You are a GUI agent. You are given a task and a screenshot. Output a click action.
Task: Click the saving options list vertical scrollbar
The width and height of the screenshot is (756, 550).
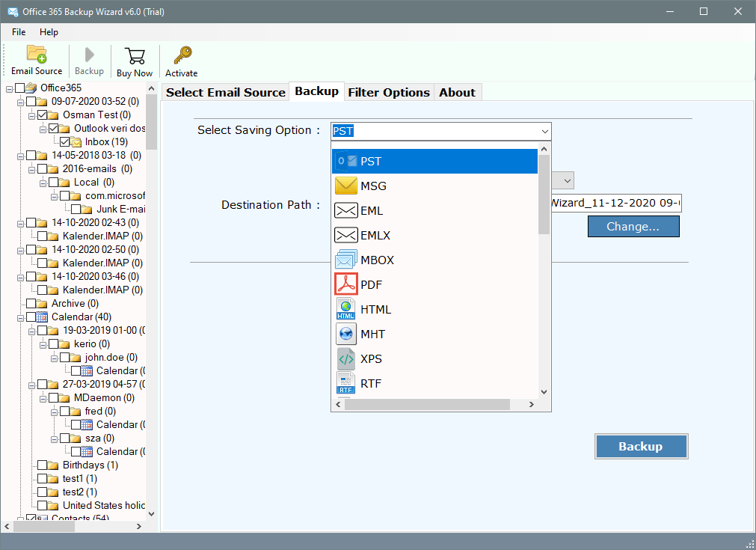coord(544,270)
